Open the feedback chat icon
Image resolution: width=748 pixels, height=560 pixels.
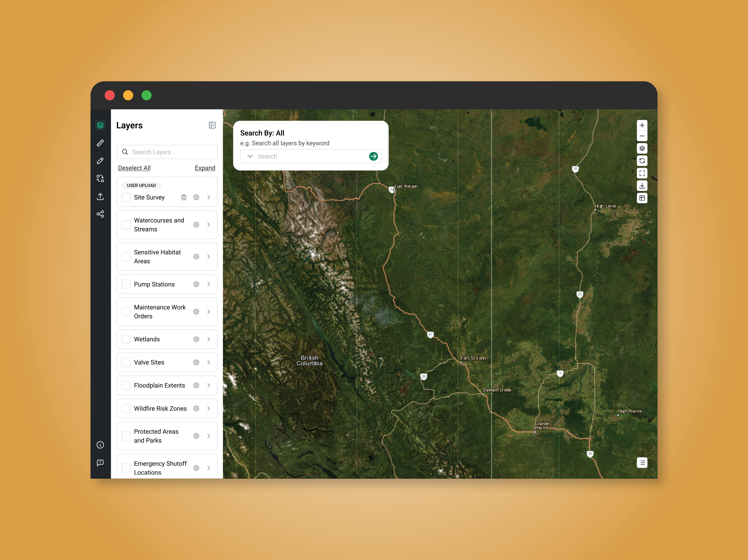click(x=100, y=463)
